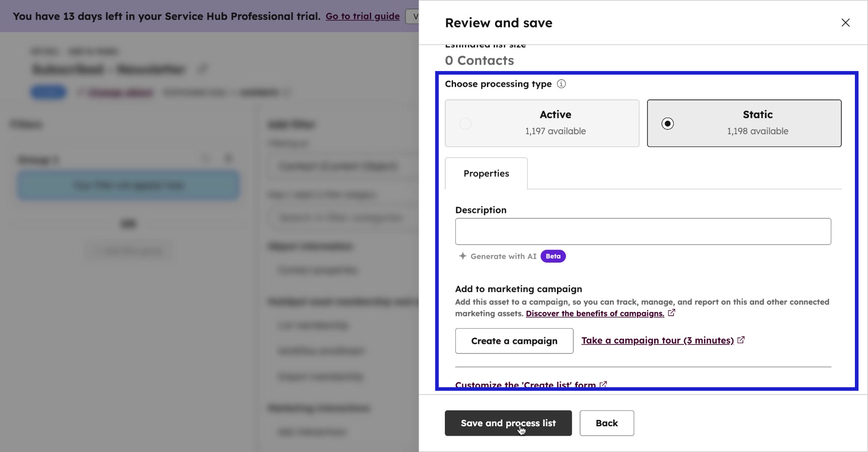Click Save and process list
The image size is (868, 452).
coord(508,423)
